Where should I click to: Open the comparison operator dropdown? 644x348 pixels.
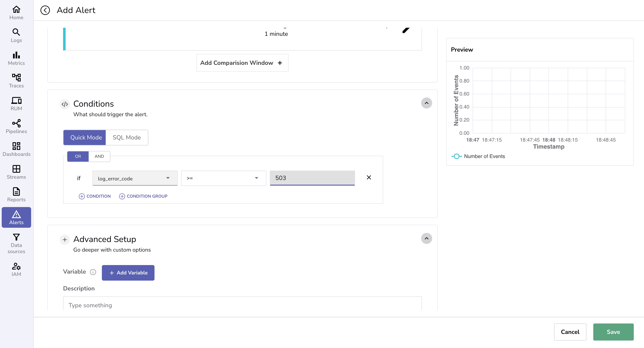click(x=223, y=178)
